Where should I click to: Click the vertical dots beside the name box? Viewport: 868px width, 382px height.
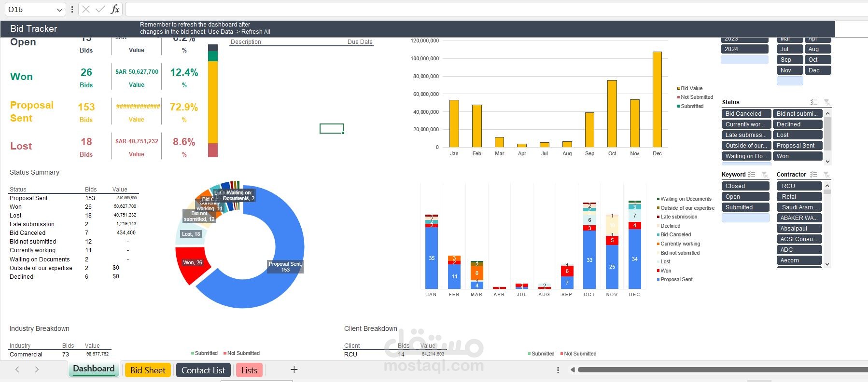click(72, 9)
